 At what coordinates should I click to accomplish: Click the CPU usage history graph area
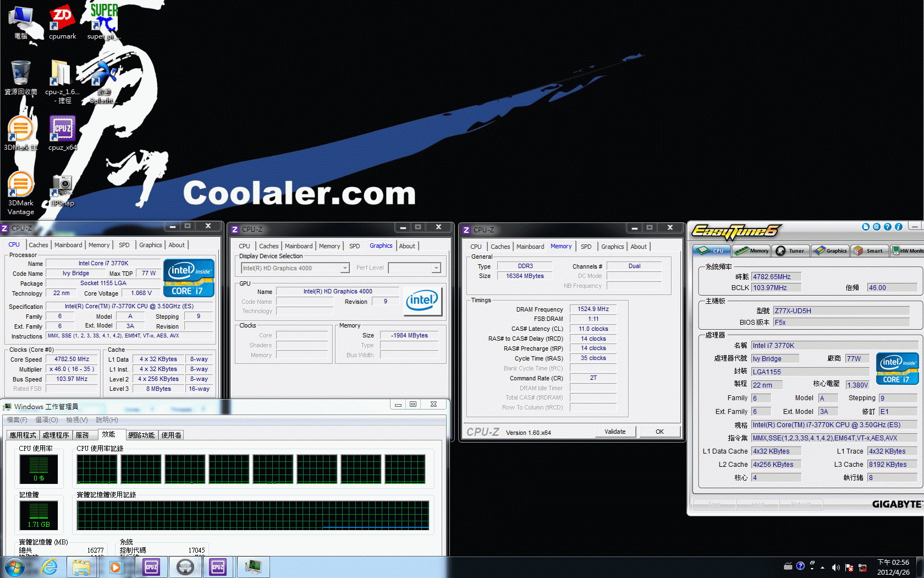251,469
